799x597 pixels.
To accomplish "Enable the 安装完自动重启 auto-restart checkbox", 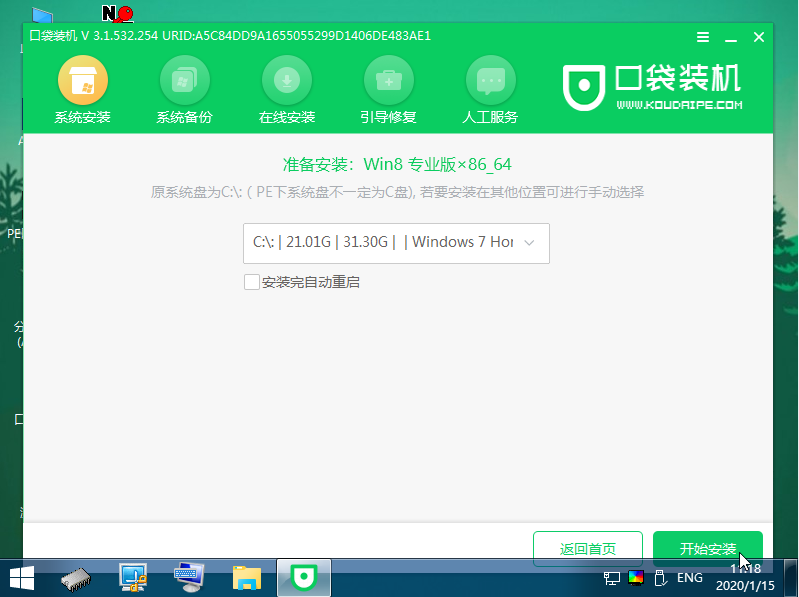I will pos(252,282).
